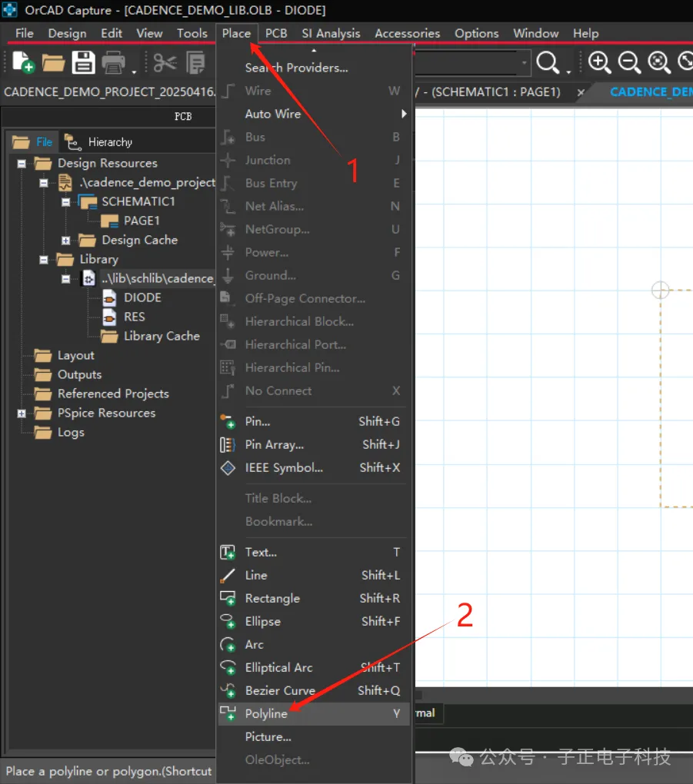The width and height of the screenshot is (693, 784).
Task: Open the PCB menu
Action: tap(275, 34)
